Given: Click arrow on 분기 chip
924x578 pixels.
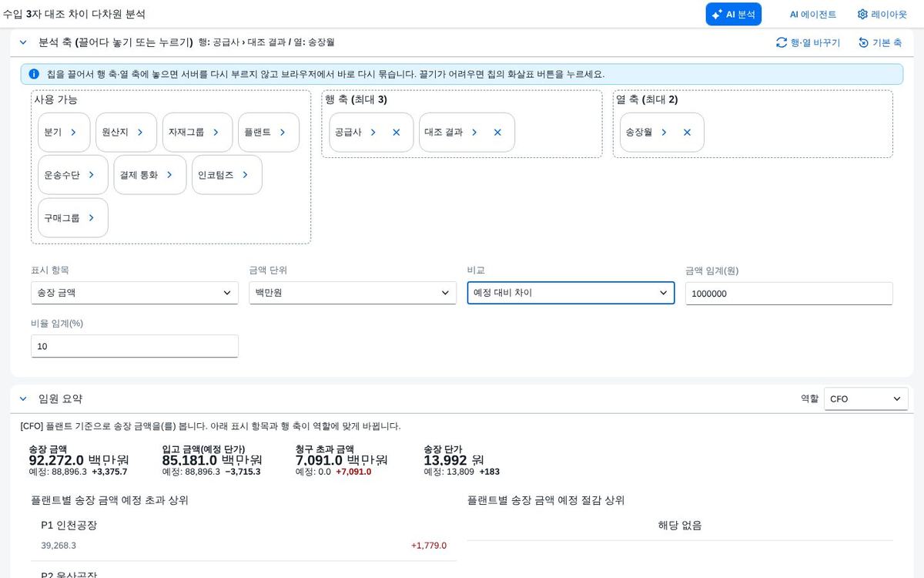Looking at the screenshot, I should (73, 132).
